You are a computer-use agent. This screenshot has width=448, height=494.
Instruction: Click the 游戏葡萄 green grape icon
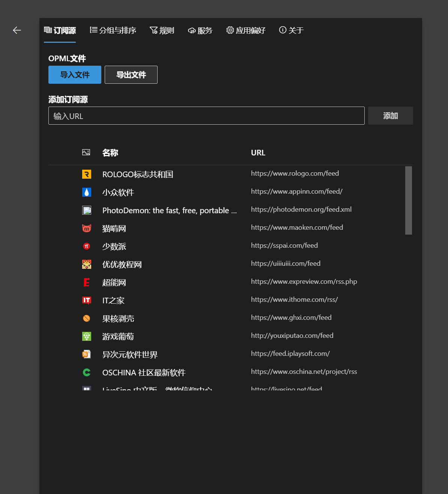(87, 336)
